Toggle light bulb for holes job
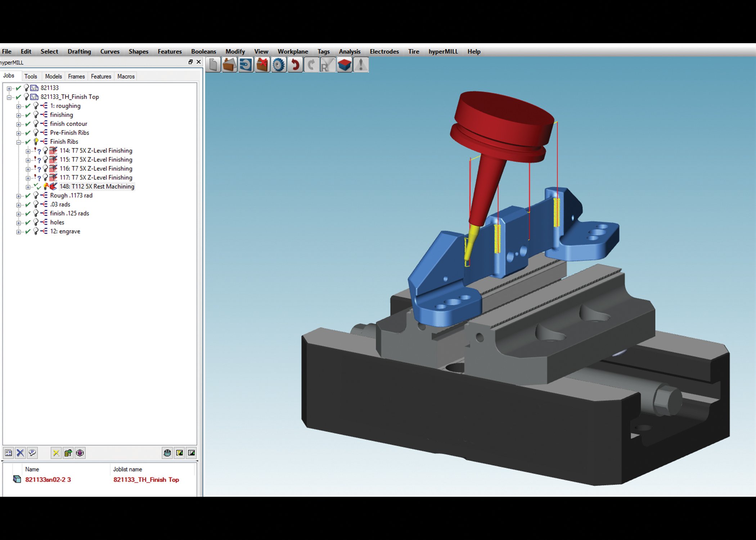Screen dimensions: 756x540 (36, 222)
